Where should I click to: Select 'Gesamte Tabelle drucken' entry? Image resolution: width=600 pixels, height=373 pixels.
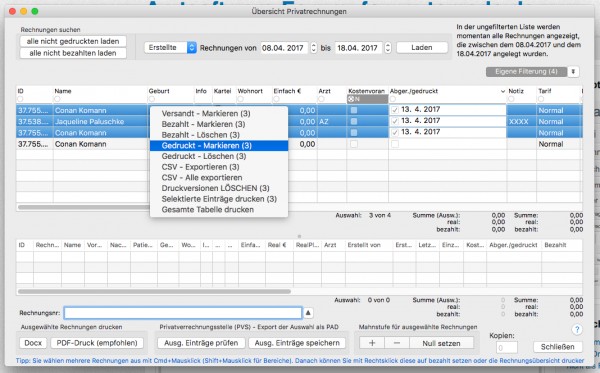(219, 210)
